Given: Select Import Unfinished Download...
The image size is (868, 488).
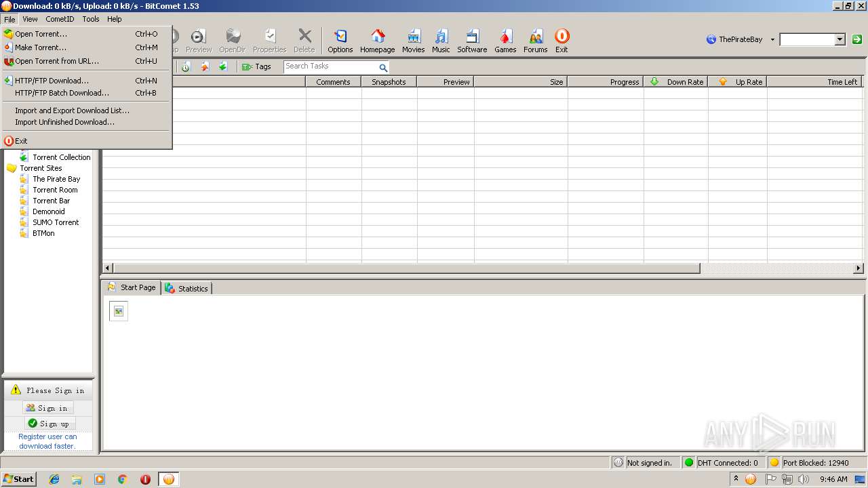Looking at the screenshot, I should pyautogui.click(x=86, y=122).
